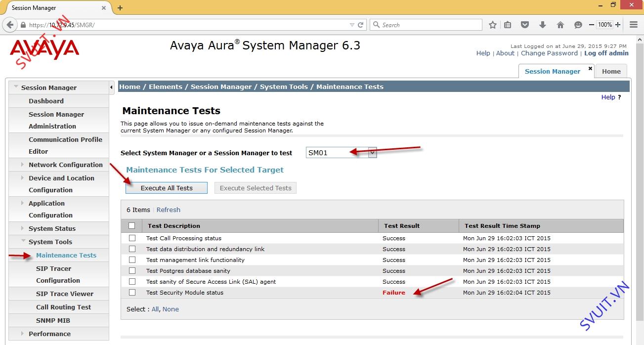Zoom in with plus icon
Viewport: 644px width, 345px height.
click(x=618, y=25)
